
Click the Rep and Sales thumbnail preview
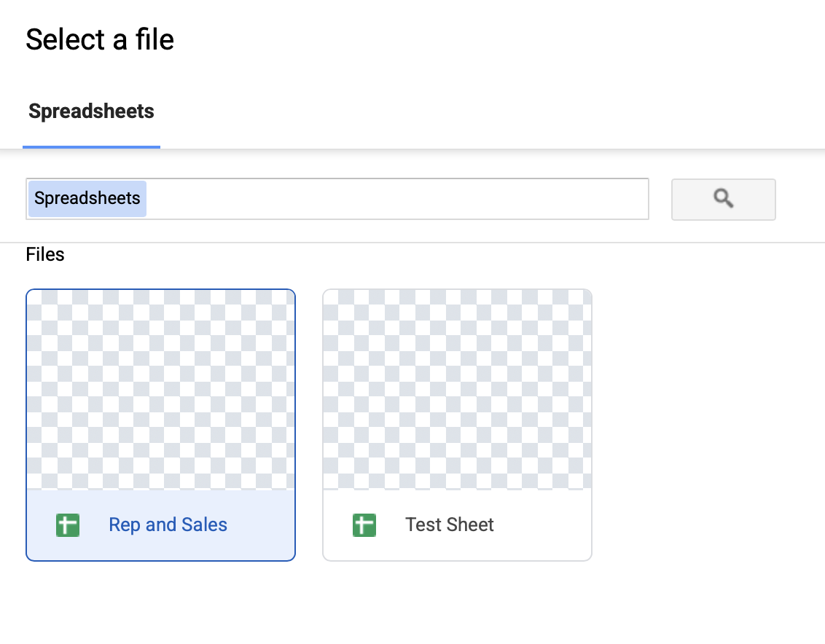click(160, 390)
